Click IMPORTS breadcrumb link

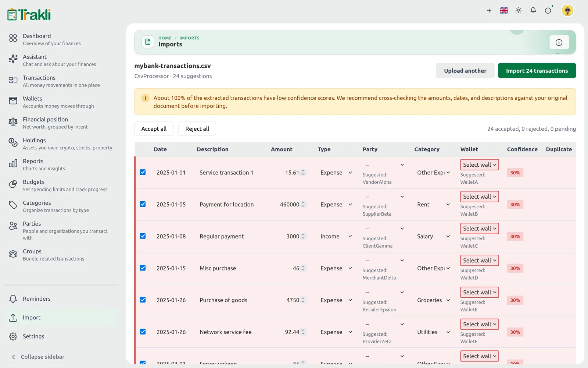click(189, 38)
